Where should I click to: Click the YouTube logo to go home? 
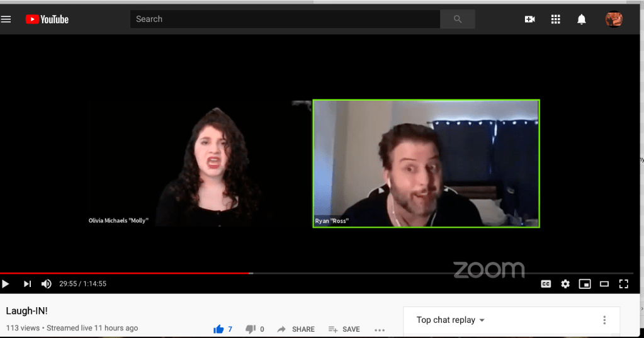[47, 20]
